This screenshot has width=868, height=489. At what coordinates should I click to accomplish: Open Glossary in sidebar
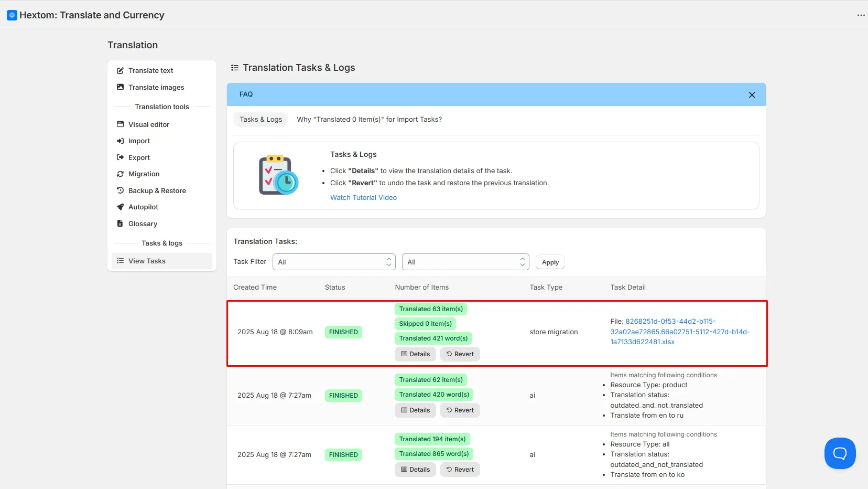tap(143, 224)
